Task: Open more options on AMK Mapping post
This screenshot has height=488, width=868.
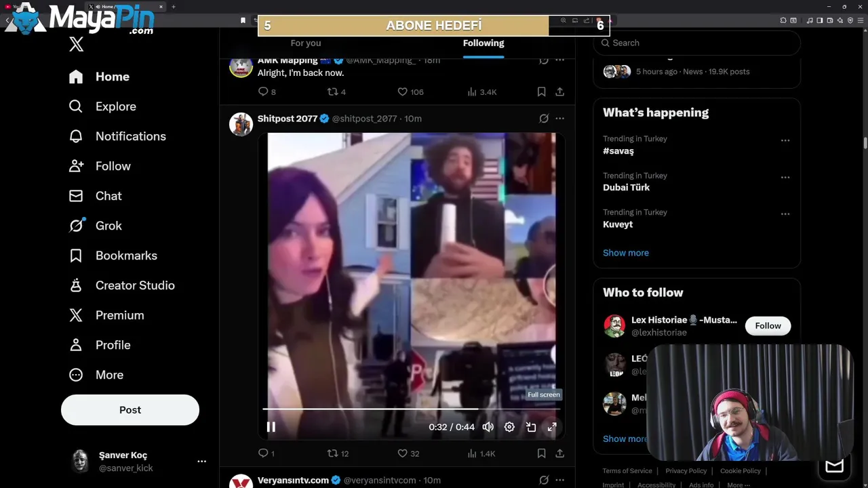Action: (x=559, y=60)
